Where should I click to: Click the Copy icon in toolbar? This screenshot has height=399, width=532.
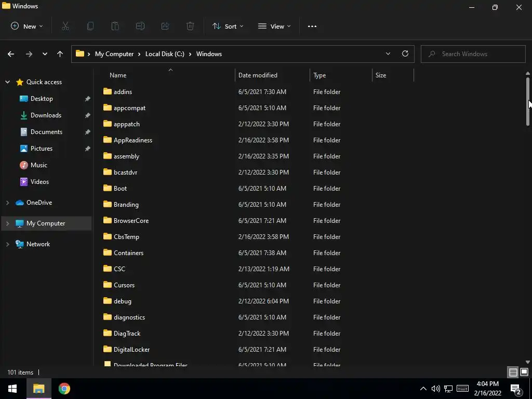click(90, 26)
